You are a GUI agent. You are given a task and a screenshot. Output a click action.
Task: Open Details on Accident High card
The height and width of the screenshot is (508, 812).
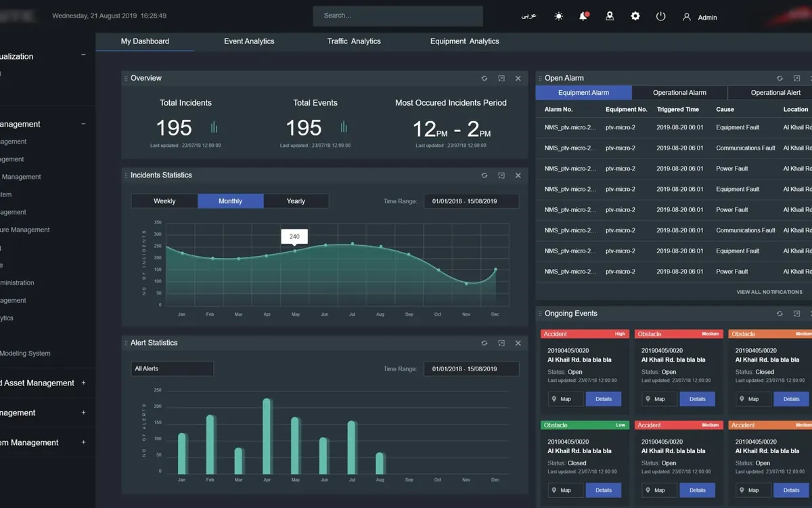(x=604, y=399)
